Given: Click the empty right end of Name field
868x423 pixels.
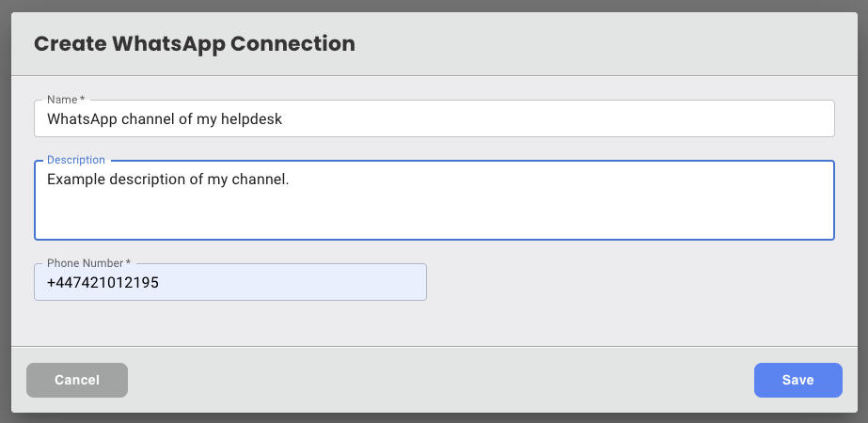Looking at the screenshot, I should (658, 119).
